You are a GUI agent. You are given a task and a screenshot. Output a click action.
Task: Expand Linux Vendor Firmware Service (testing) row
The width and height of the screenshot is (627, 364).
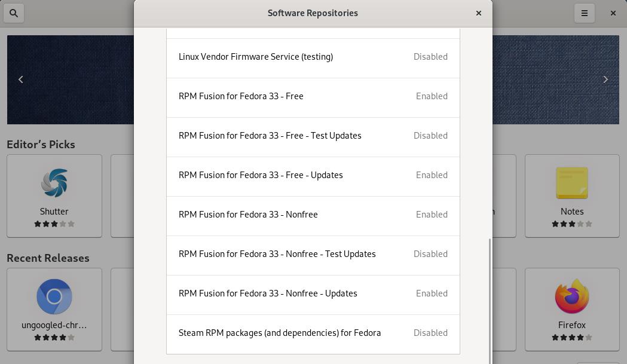(x=256, y=57)
